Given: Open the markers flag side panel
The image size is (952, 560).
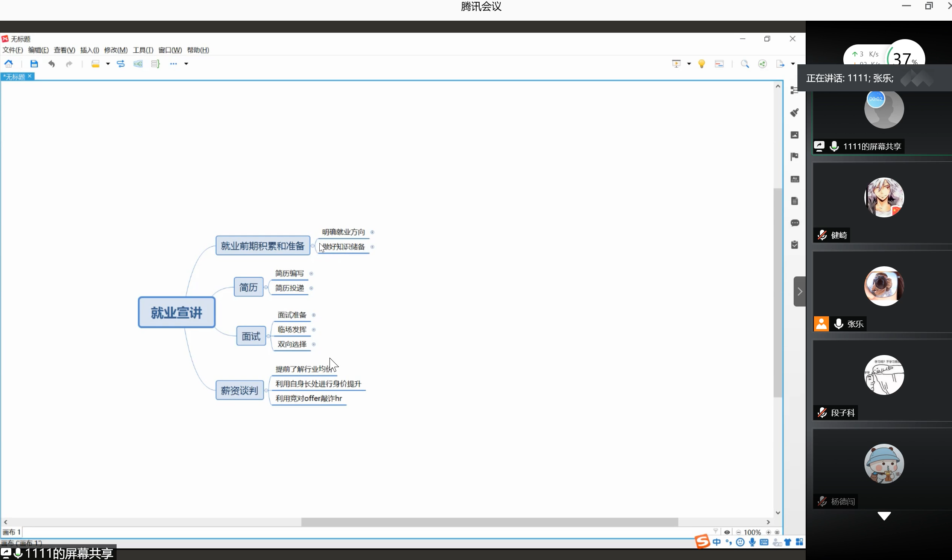Looking at the screenshot, I should tap(794, 157).
